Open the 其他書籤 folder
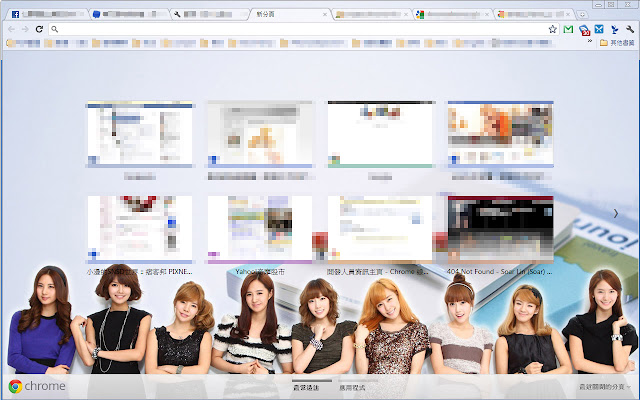Image resolution: width=640 pixels, height=400 pixels. pos(617,43)
